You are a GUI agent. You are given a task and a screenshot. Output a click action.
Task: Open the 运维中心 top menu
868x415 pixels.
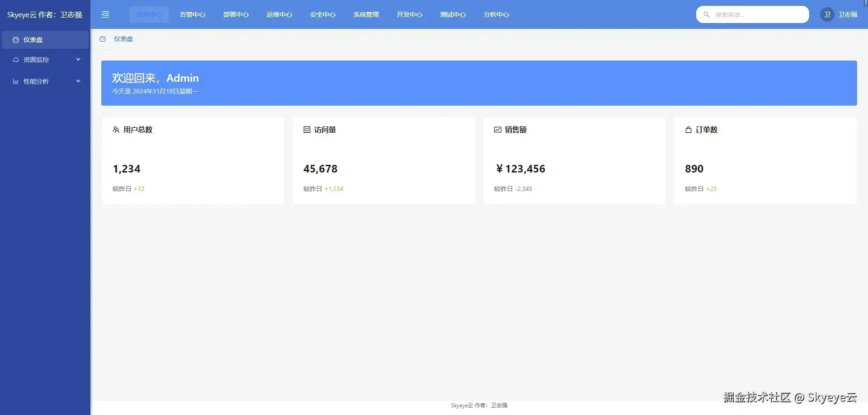(279, 14)
